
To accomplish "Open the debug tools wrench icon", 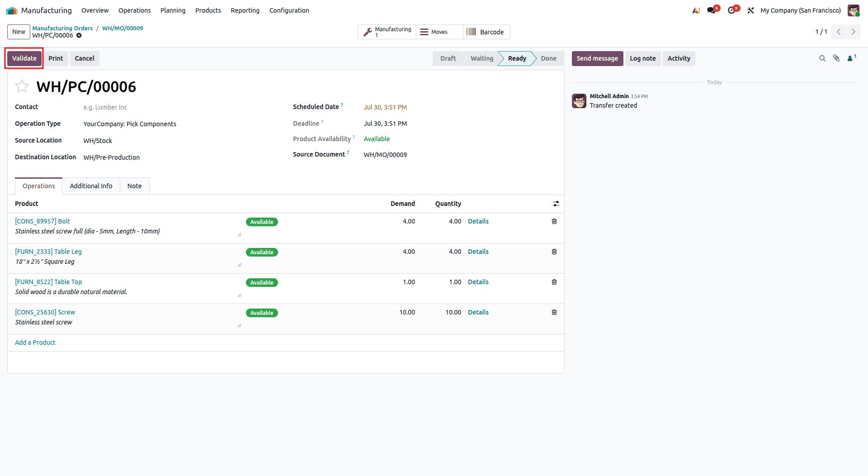I will point(750,10).
